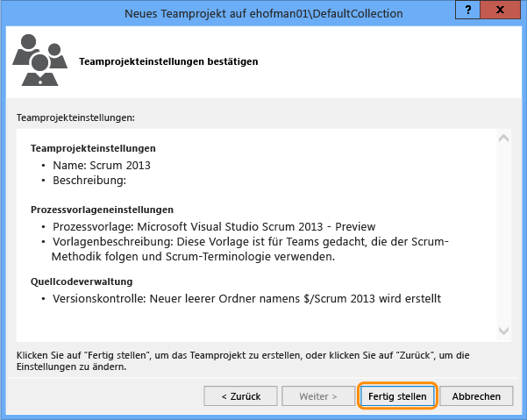Click the Vorlagenbeschreibung text line
The width and height of the screenshot is (527, 420).
pyautogui.click(x=250, y=249)
